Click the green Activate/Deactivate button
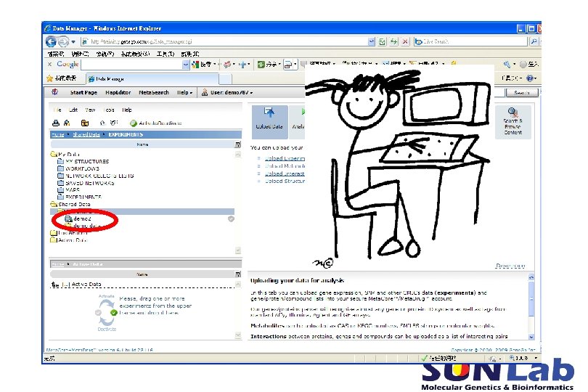588x392 pixels. [155, 123]
